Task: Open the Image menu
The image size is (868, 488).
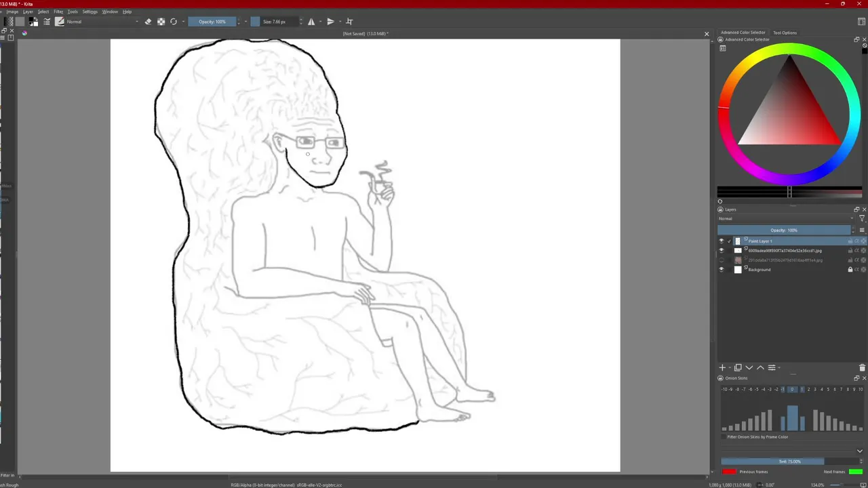Action: click(x=13, y=12)
